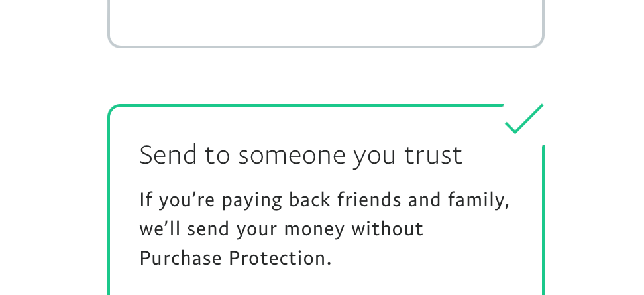The width and height of the screenshot is (644, 295).
Task: Click the green top border of the selected card
Action: coord(305,105)
